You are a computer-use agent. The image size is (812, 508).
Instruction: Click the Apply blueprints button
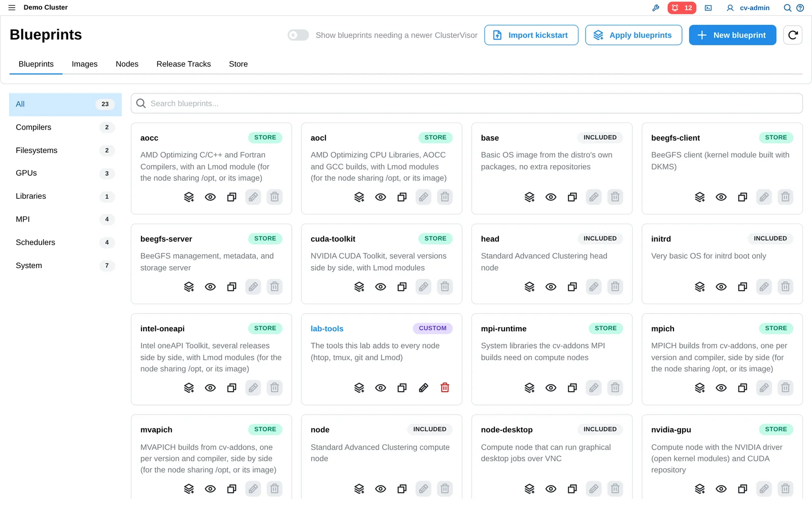click(x=633, y=35)
